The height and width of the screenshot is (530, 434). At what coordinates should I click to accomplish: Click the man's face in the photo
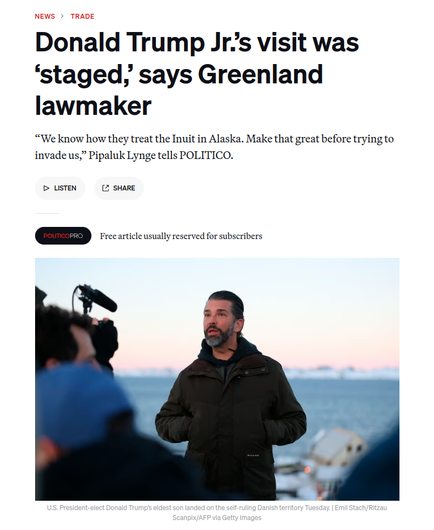(219, 323)
